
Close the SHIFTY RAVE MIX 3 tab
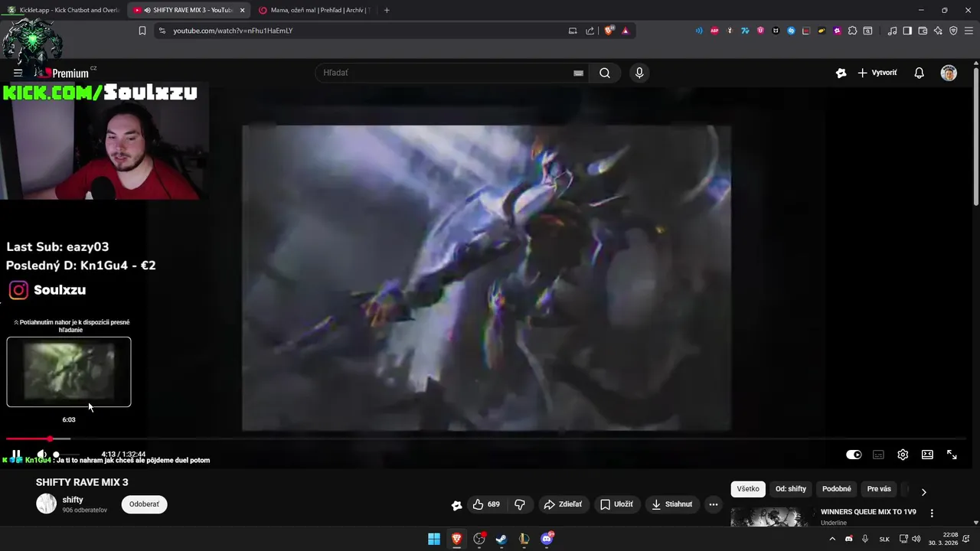[242, 10]
